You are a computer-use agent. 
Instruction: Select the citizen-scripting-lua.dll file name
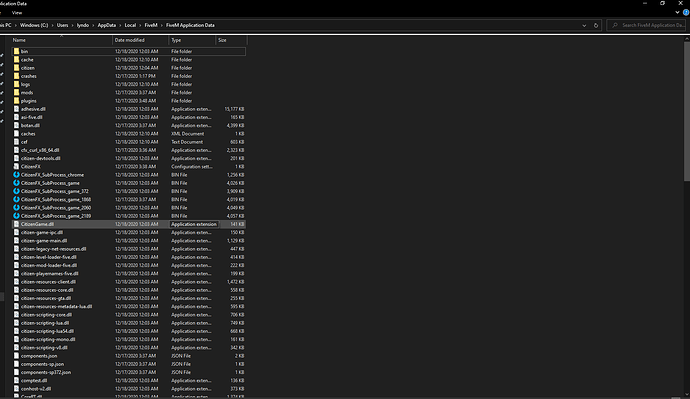(45, 323)
